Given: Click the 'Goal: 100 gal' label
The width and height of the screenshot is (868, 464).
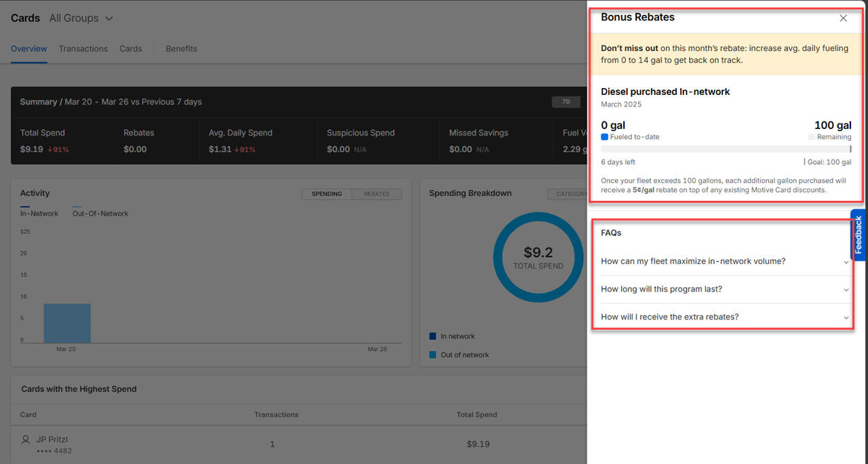Looking at the screenshot, I should 829,162.
